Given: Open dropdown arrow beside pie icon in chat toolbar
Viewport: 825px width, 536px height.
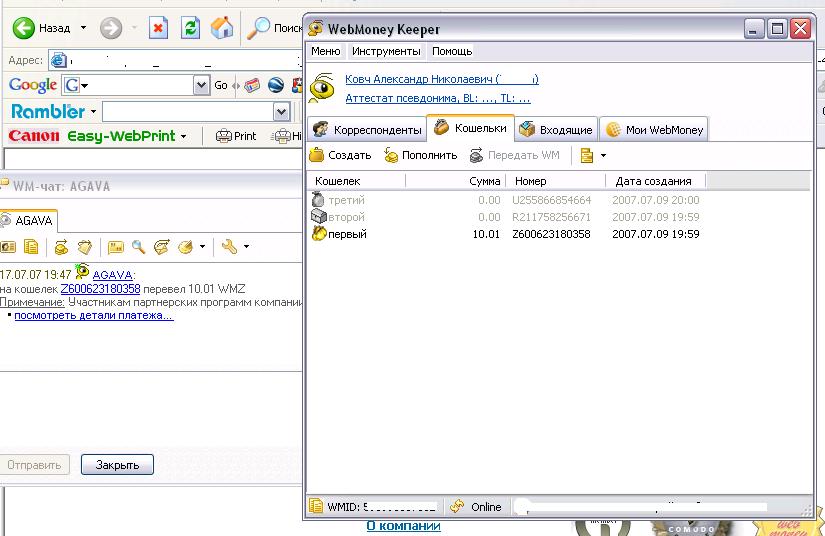Looking at the screenshot, I should 202,246.
